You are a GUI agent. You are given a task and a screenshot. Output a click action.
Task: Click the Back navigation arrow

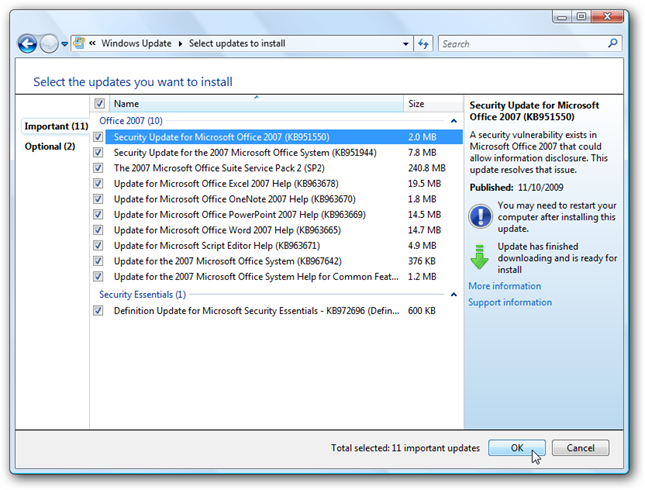(x=27, y=44)
